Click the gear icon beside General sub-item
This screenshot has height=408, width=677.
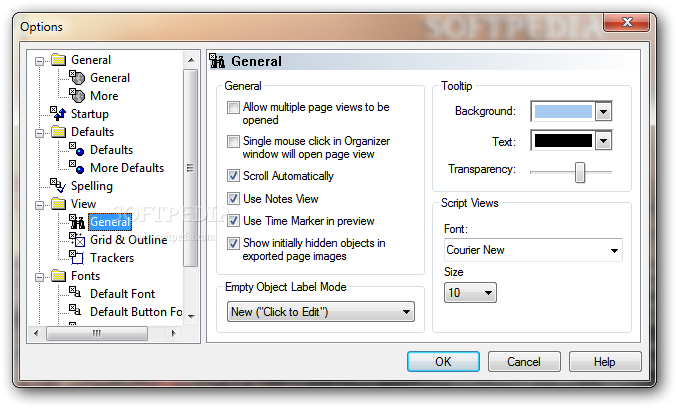click(x=77, y=78)
